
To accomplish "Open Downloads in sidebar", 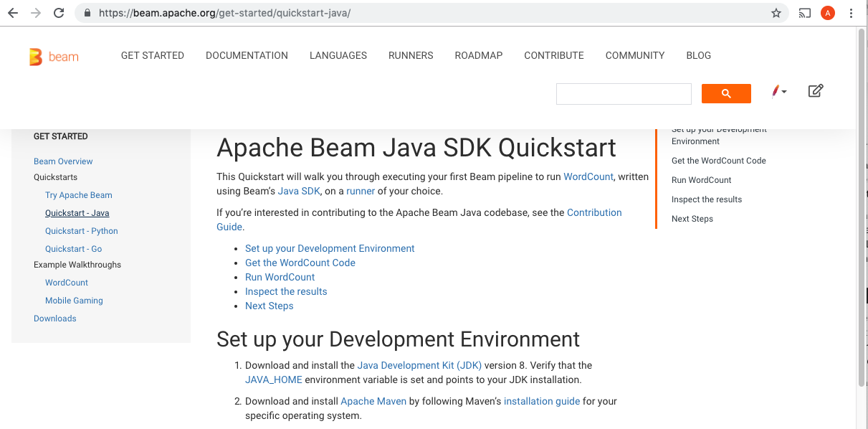I will 55,319.
